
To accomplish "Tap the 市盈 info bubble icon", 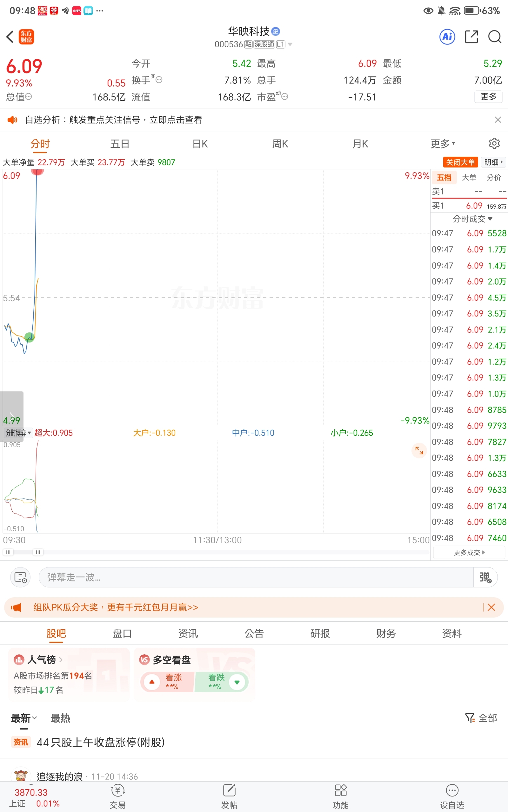I will click(284, 97).
